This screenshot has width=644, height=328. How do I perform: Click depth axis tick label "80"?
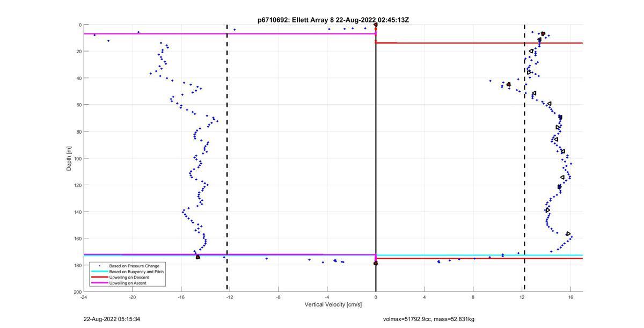[78, 132]
